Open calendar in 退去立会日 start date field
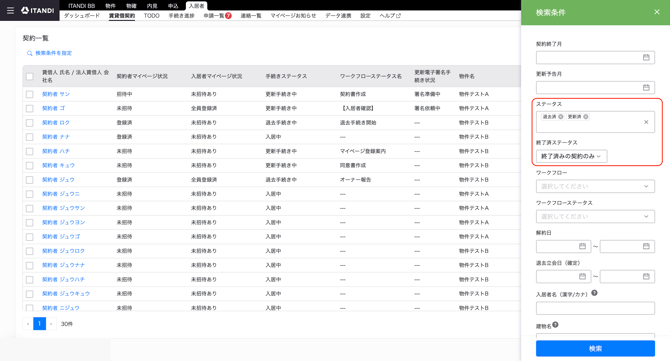Viewport: 670px width, 361px height. pyautogui.click(x=582, y=276)
